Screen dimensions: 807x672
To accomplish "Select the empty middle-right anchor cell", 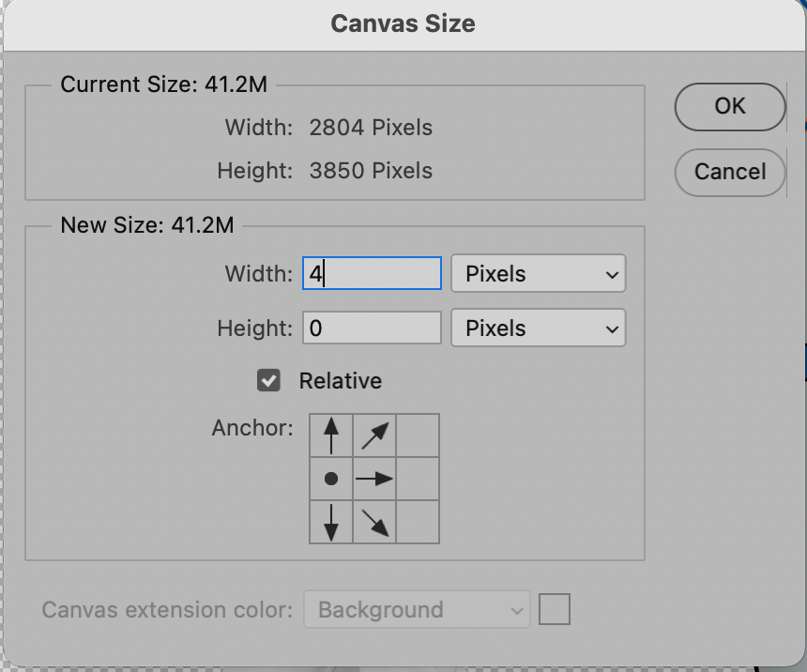I will click(x=417, y=479).
